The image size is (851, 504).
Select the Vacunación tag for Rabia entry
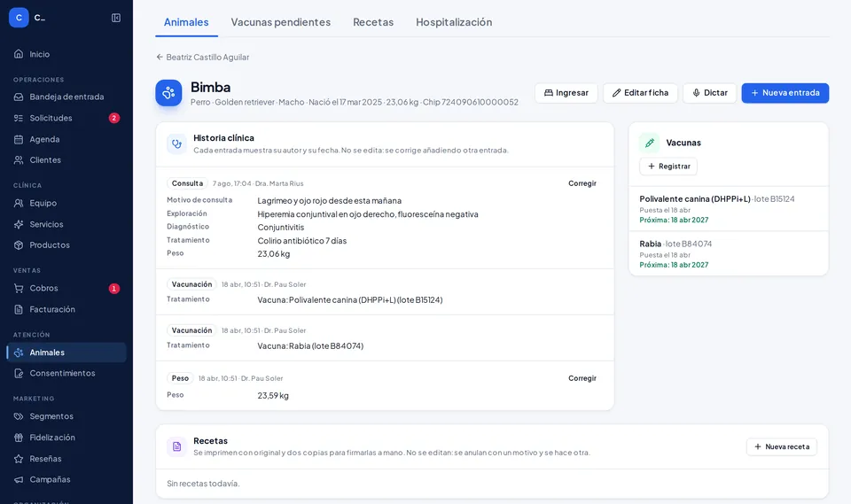tap(191, 330)
